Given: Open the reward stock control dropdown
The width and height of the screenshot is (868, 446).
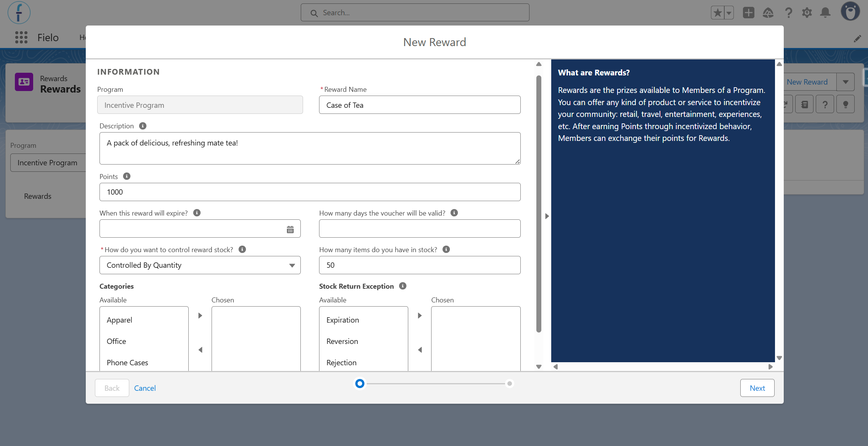Looking at the screenshot, I should click(200, 265).
